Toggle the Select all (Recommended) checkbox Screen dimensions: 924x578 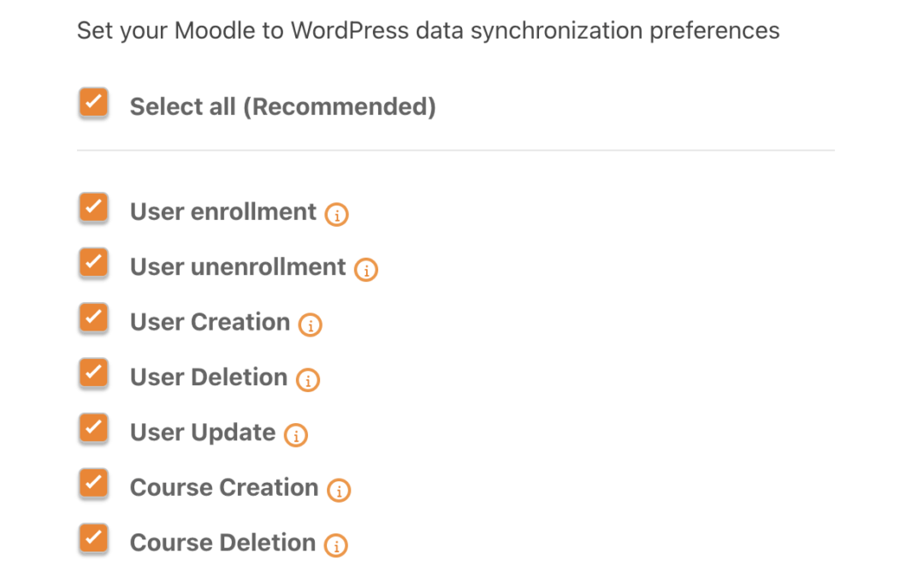(x=93, y=104)
